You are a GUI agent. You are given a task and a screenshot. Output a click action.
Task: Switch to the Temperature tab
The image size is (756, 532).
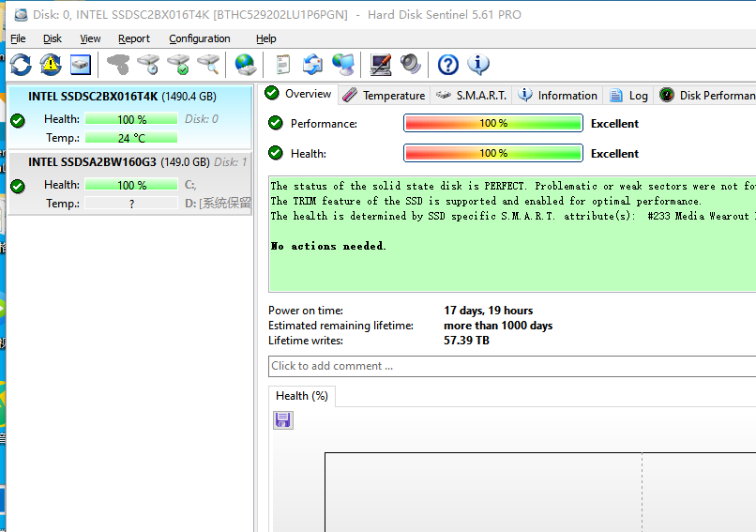tap(385, 96)
